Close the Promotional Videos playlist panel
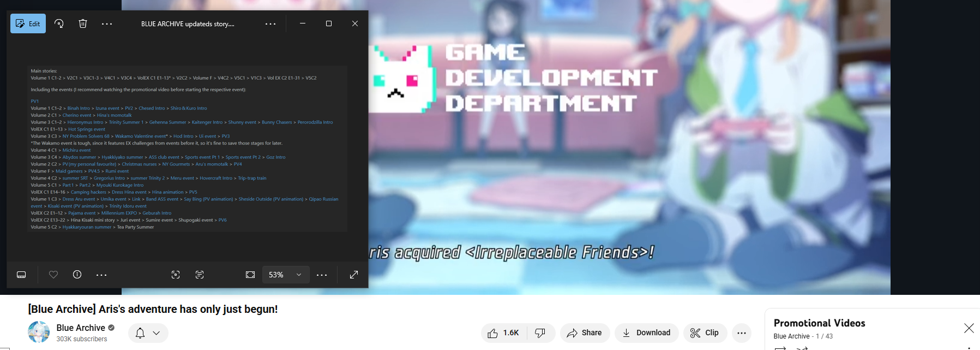Screen dimensions: 980x350 [969, 328]
